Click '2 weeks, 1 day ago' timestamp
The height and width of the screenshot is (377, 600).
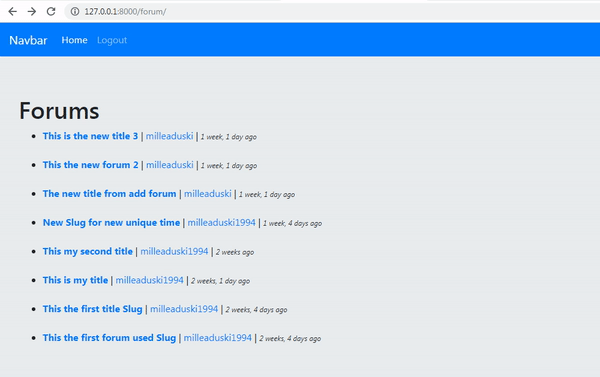click(x=220, y=281)
